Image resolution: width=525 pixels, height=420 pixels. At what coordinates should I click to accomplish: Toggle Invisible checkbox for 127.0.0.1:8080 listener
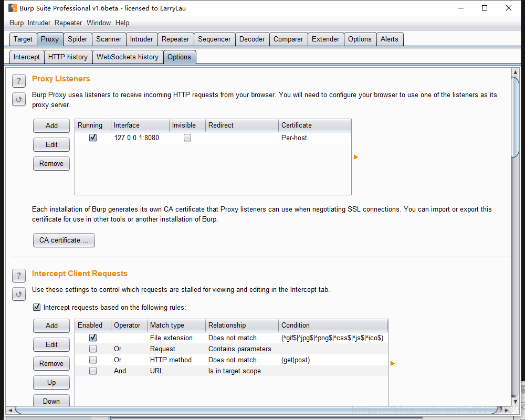click(x=187, y=138)
